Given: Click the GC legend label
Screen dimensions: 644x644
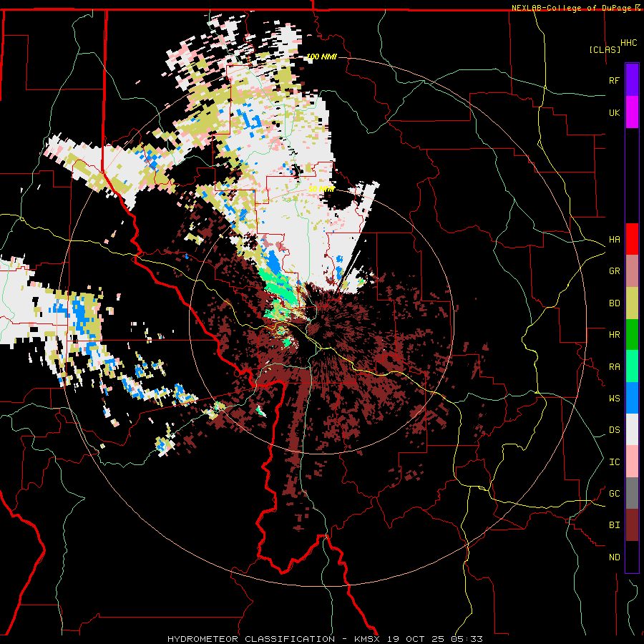Looking at the screenshot, I should click(614, 494).
